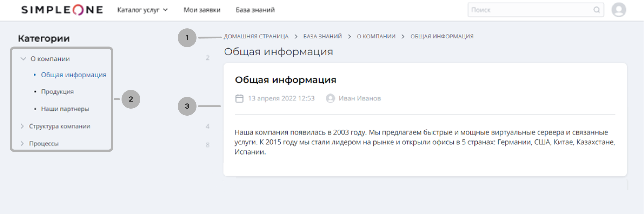Click the База знаний breadcrumb link

[x=322, y=37]
